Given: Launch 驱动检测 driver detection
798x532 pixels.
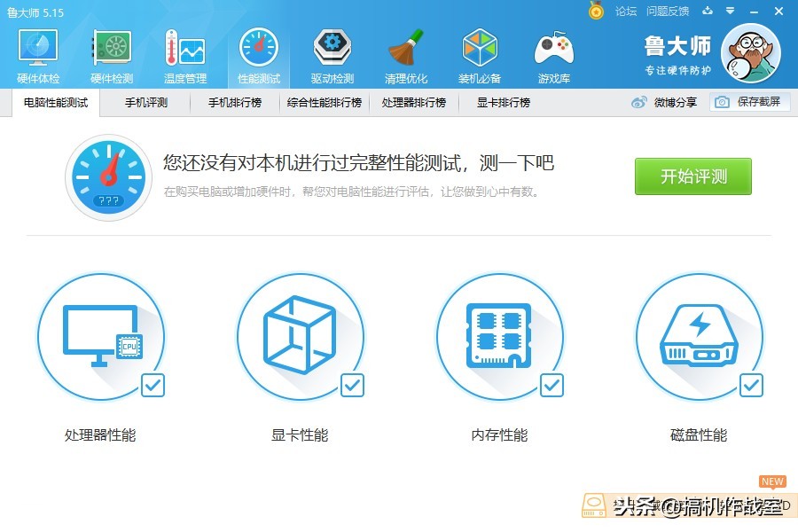Looking at the screenshot, I should 332,53.
